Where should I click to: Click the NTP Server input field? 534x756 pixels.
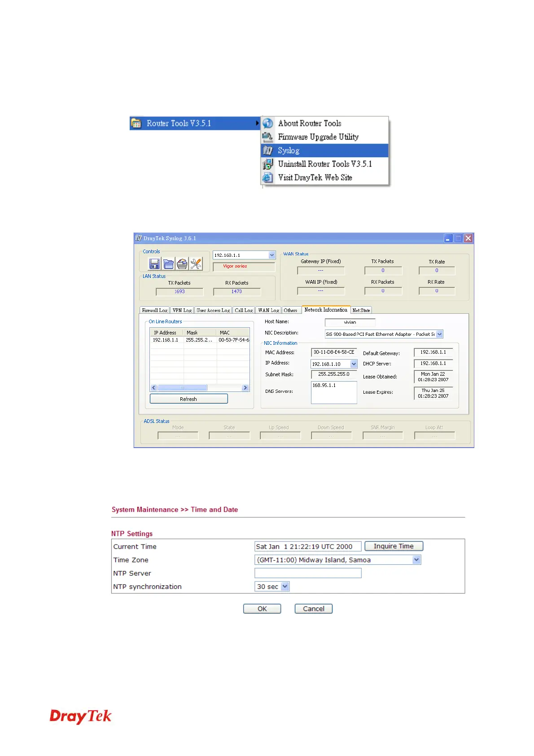click(x=308, y=573)
